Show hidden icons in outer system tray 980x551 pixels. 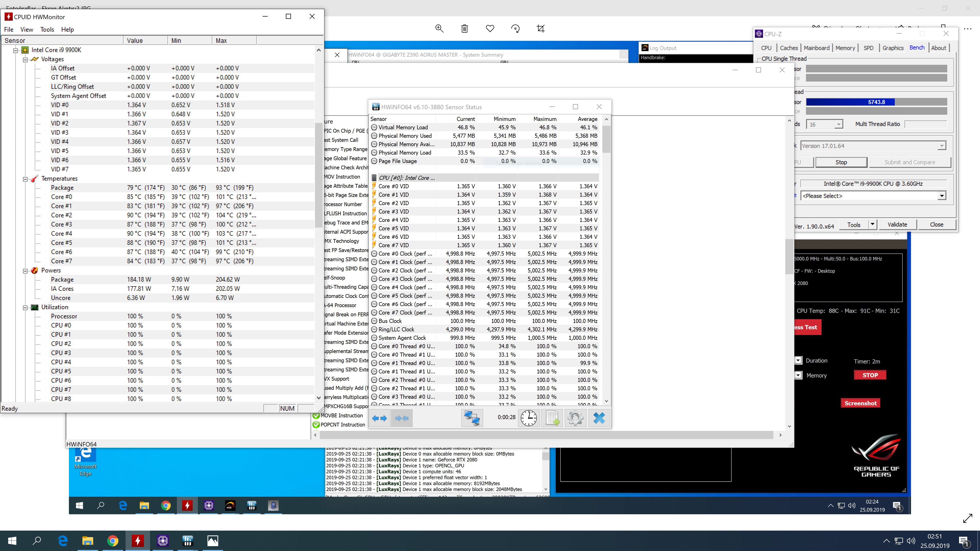886,541
